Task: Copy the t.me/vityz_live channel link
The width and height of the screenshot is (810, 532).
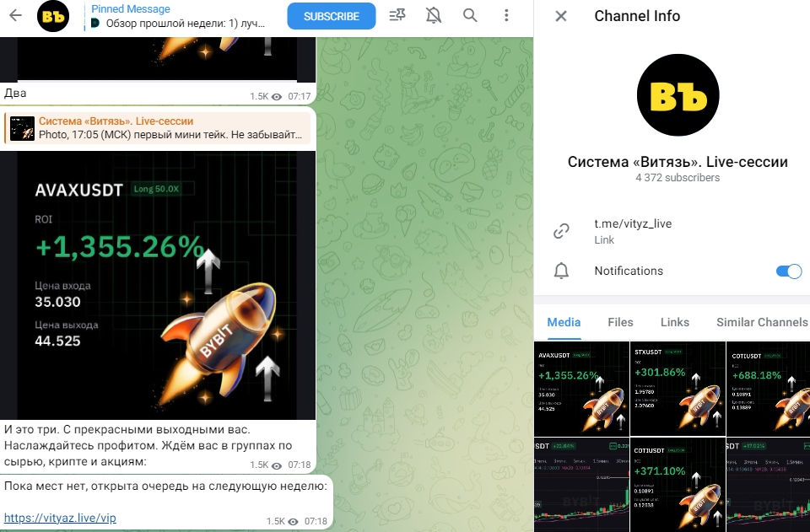Action: 633,223
